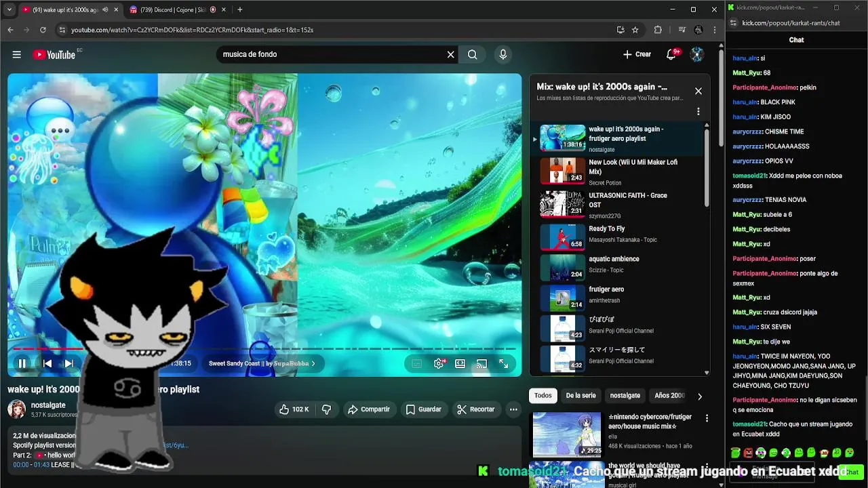The width and height of the screenshot is (868, 488).
Task: Play New Look Wii U Mii Maker Lofi
Action: [617, 171]
